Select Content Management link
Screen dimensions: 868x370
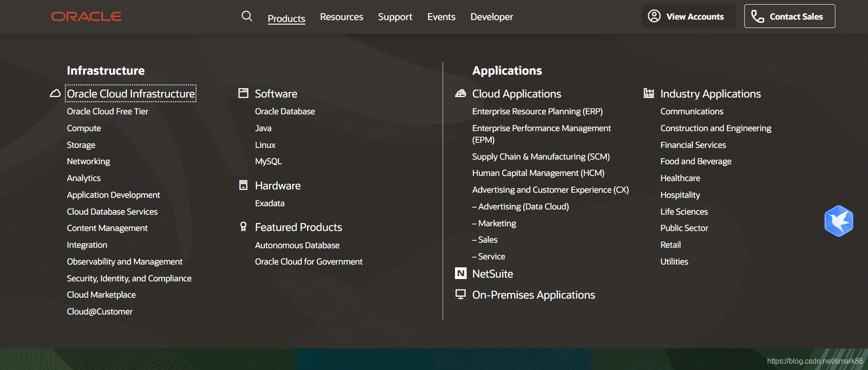coord(107,228)
